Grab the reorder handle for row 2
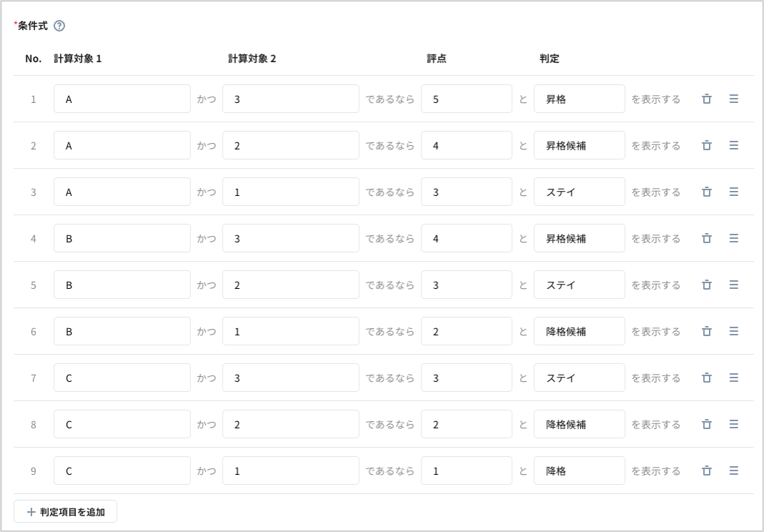Image resolution: width=764 pixels, height=532 pixels. click(733, 145)
